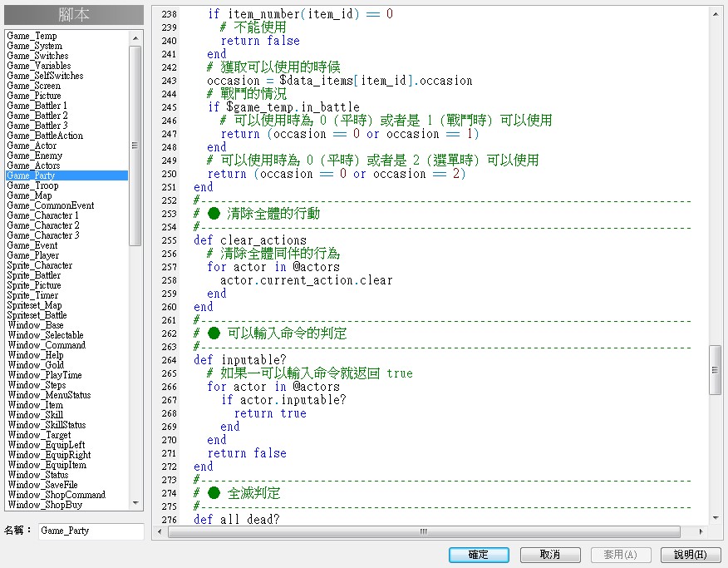
Task: Open the Window_SaveFile script
Action: click(x=42, y=485)
